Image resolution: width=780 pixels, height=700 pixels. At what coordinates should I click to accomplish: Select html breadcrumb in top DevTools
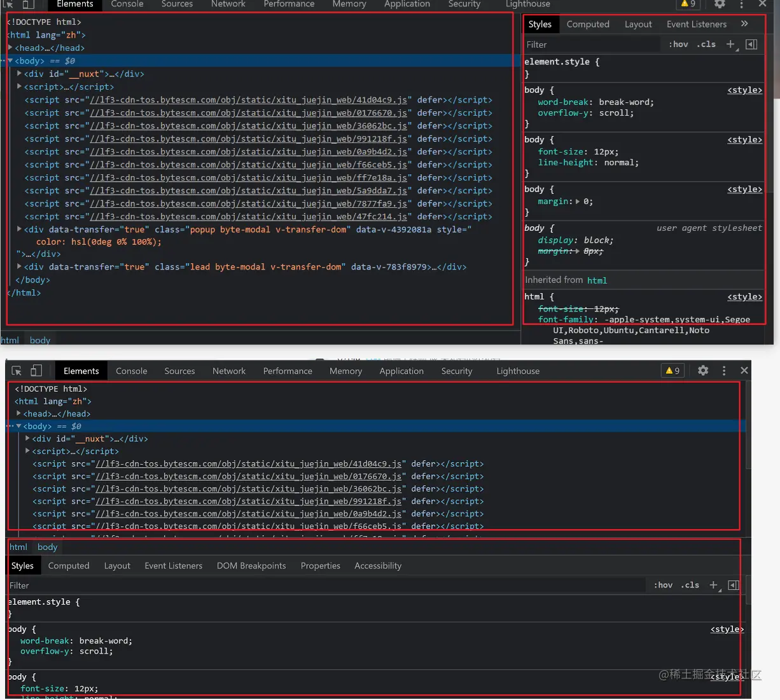click(x=10, y=340)
